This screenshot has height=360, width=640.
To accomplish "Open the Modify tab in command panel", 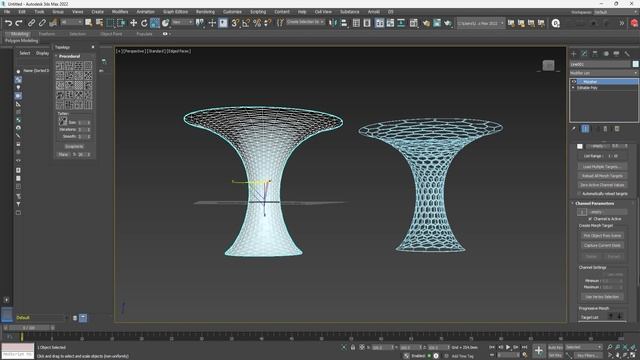I will tap(584, 54).
